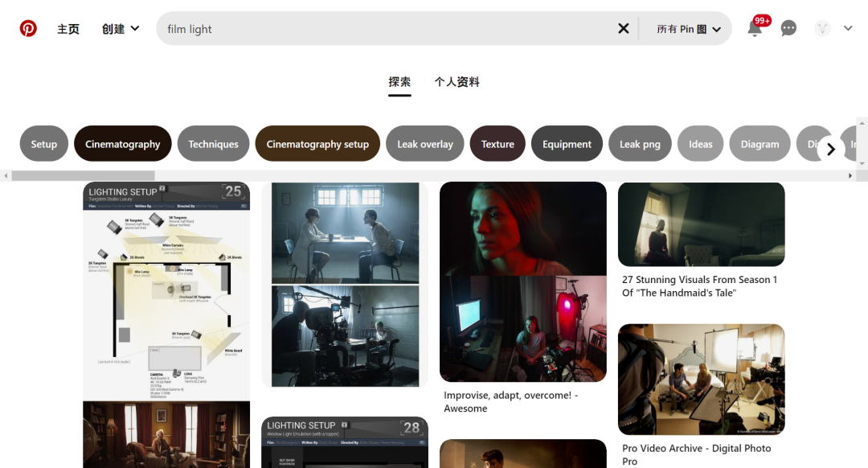This screenshot has height=468, width=868.
Task: Expand the account options chevron
Action: tap(848, 28)
